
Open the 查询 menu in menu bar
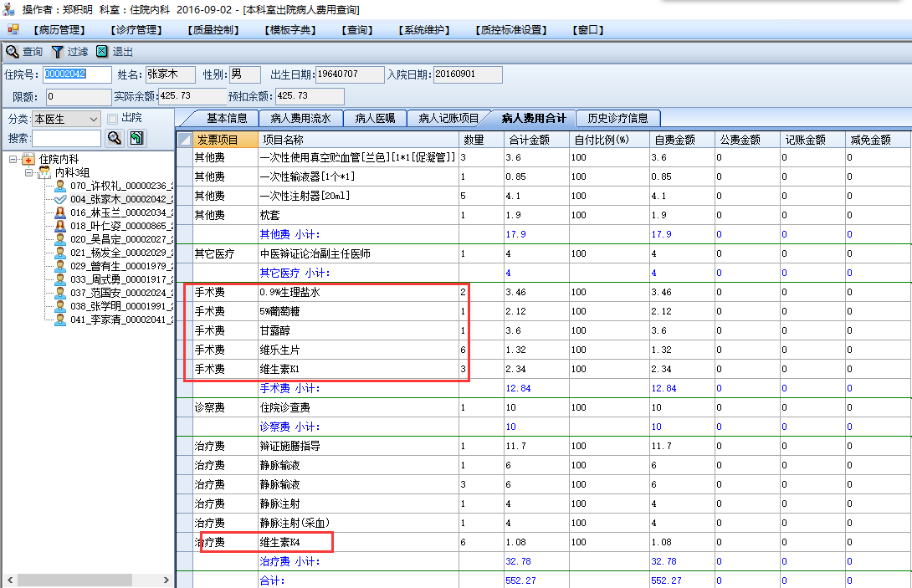[x=357, y=29]
